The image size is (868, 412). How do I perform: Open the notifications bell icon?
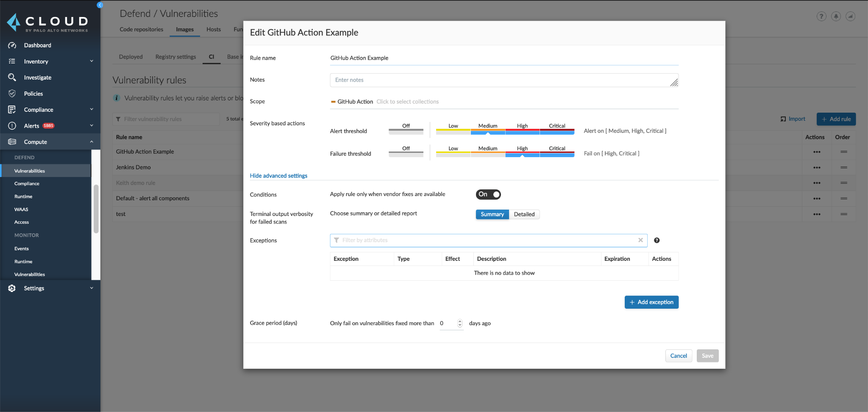(836, 17)
